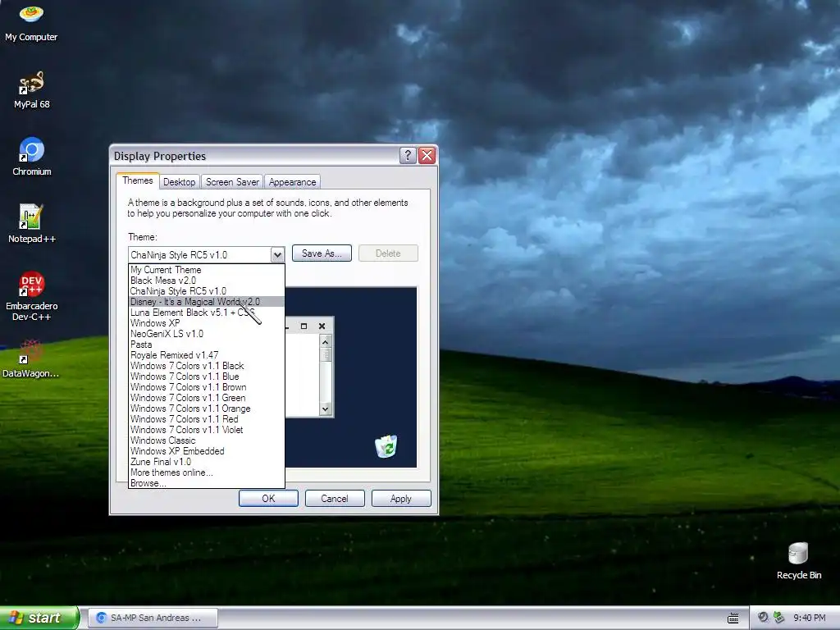Viewport: 840px width, 630px height.
Task: Choose My Current Theme from list
Action: 207,270
